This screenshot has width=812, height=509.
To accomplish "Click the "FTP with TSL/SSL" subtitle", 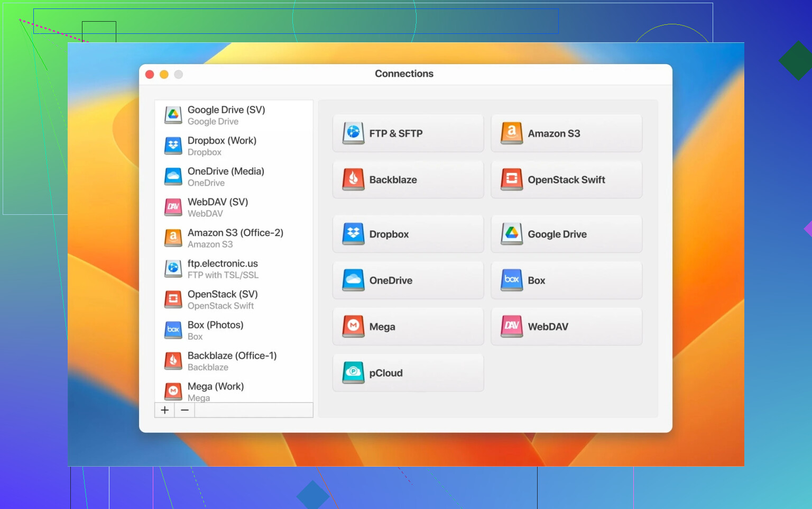I will 223,275.
